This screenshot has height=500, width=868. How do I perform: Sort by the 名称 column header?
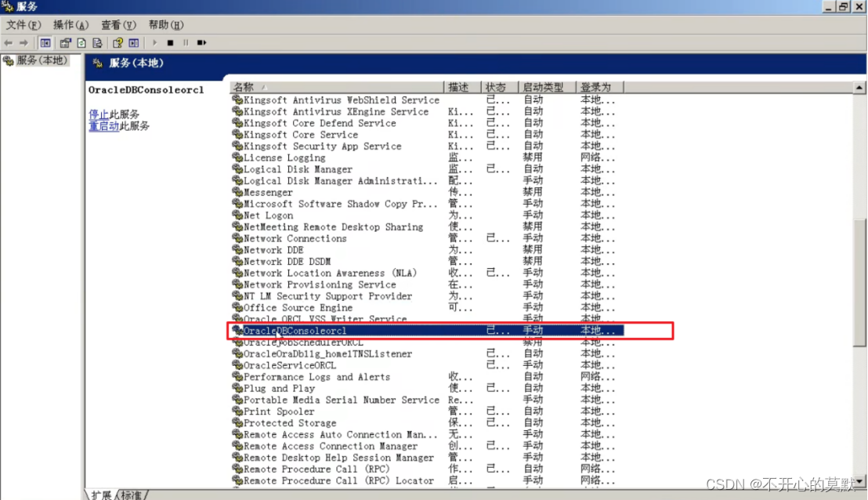(337, 87)
